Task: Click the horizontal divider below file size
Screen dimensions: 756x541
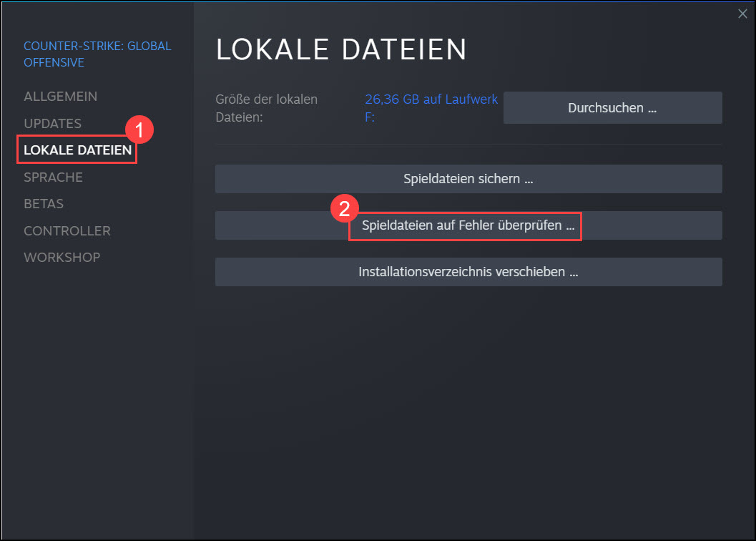Action: (468, 145)
